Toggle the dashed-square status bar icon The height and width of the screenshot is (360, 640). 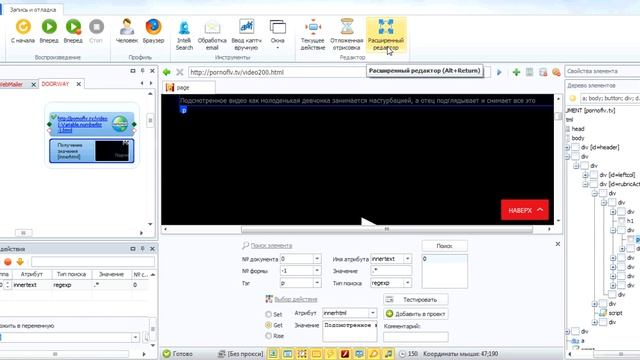pos(302,354)
